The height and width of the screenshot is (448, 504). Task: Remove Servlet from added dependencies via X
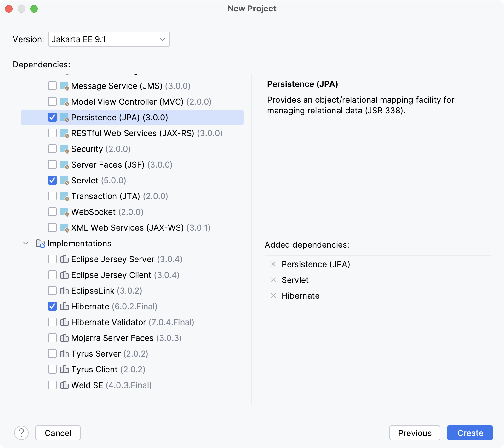(273, 280)
